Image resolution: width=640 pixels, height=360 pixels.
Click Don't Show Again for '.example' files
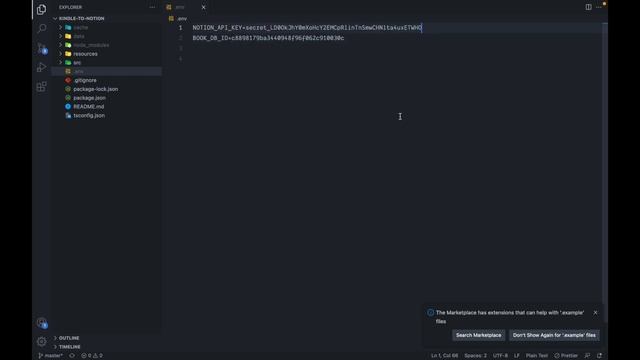coord(554,335)
